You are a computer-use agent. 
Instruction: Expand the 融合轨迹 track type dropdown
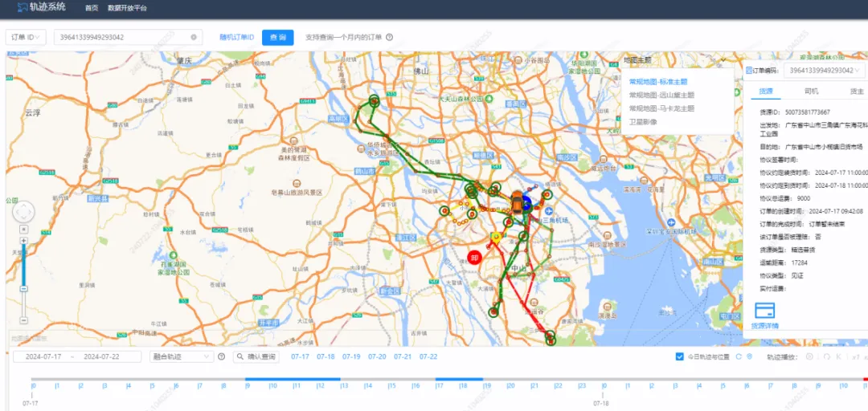pos(181,356)
